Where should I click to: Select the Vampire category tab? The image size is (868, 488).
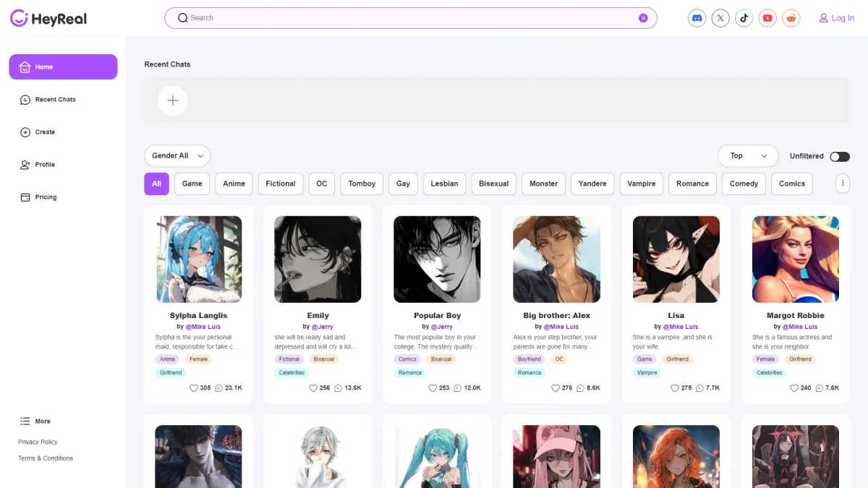641,184
